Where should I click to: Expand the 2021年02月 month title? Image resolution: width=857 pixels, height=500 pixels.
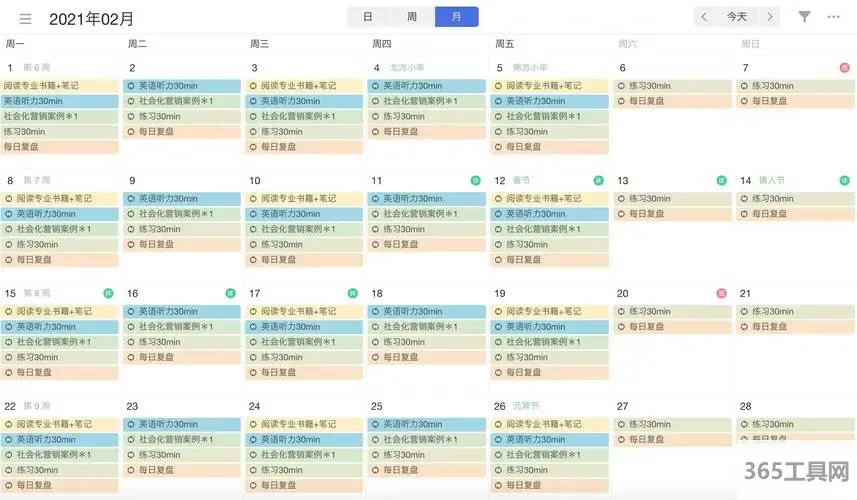91,18
